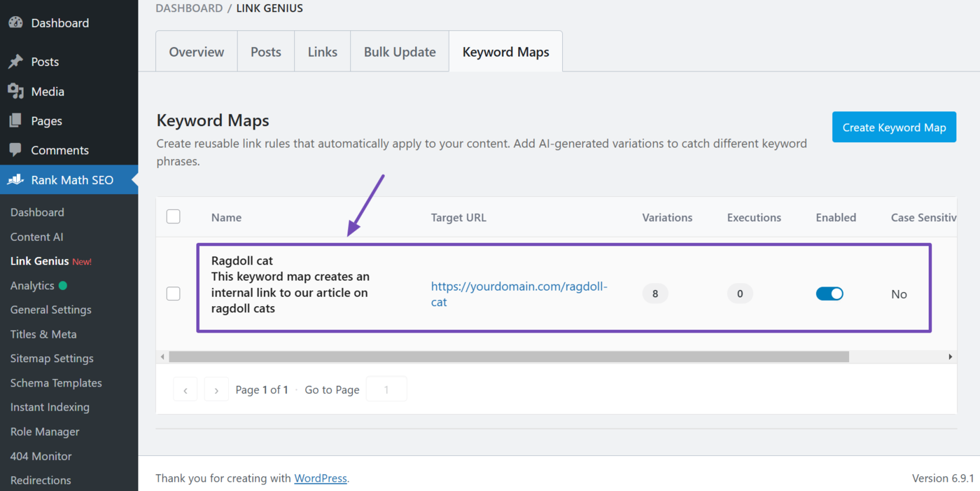980x491 pixels.
Task: Open Content AI submenu item
Action: 36,237
